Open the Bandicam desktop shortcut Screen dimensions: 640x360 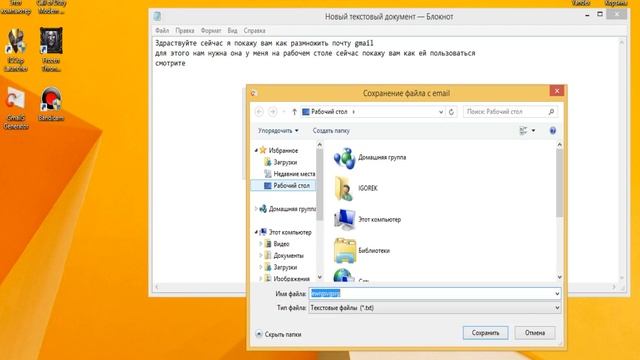tap(51, 104)
